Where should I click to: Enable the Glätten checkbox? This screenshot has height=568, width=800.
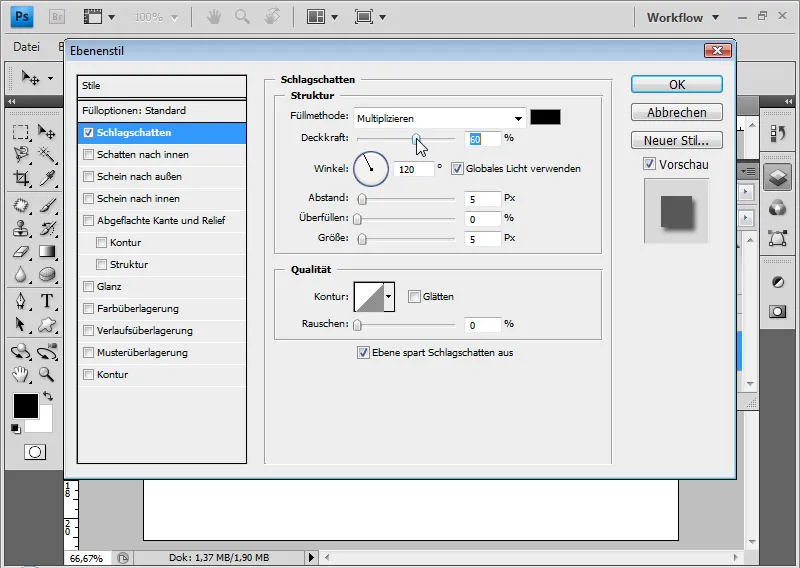(414, 297)
